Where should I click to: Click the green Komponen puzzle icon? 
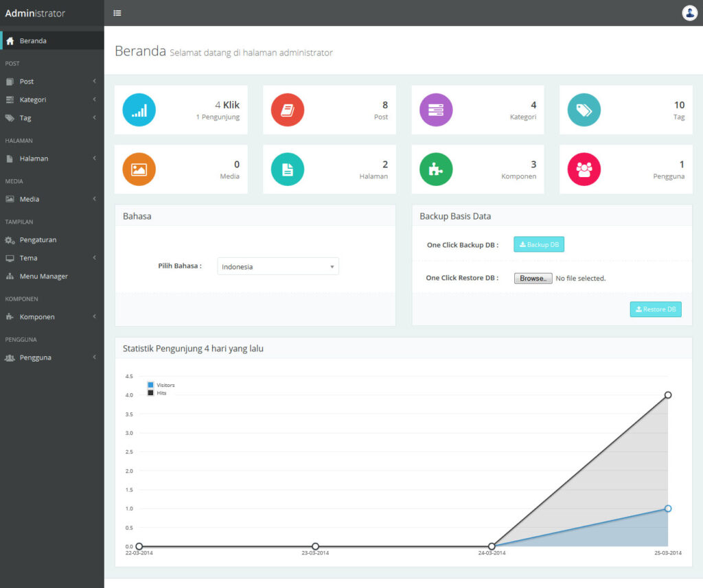pos(436,169)
